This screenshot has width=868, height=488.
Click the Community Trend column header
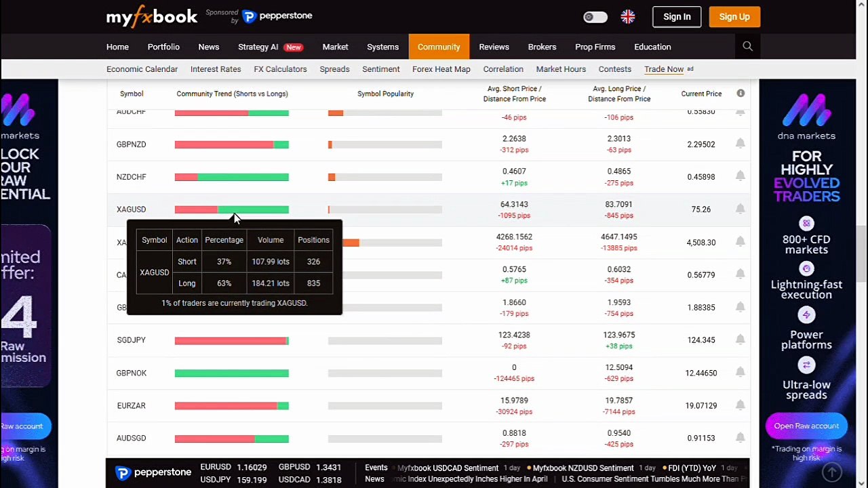click(x=232, y=94)
